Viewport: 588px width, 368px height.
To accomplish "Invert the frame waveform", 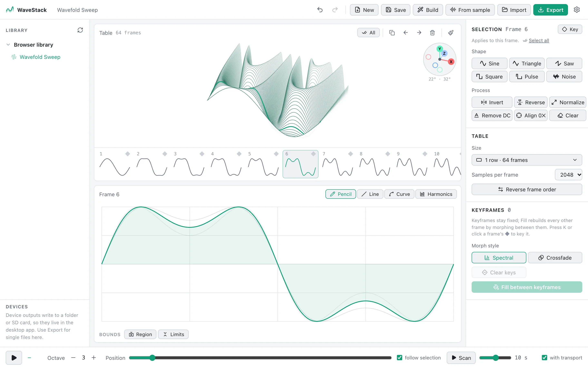I will click(x=492, y=102).
